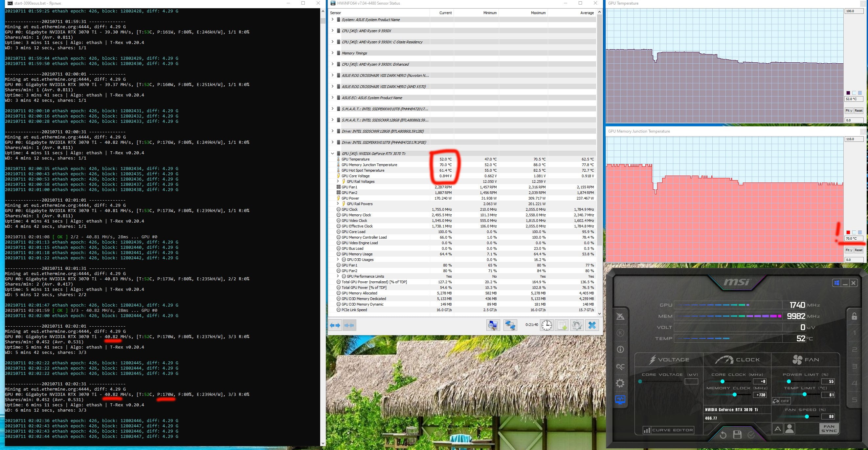868x450 pixels.
Task: Click Minimum column header in HWiNFO
Action: click(476, 13)
